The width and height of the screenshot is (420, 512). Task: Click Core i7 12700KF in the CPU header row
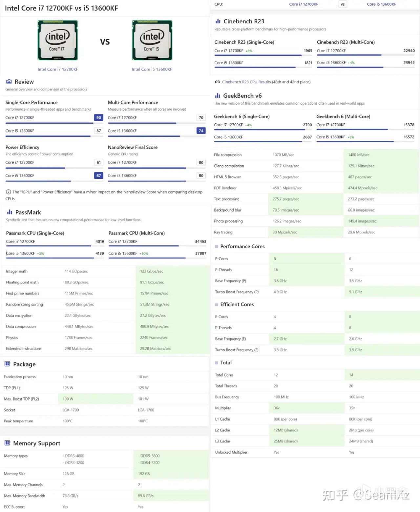[x=304, y=4]
